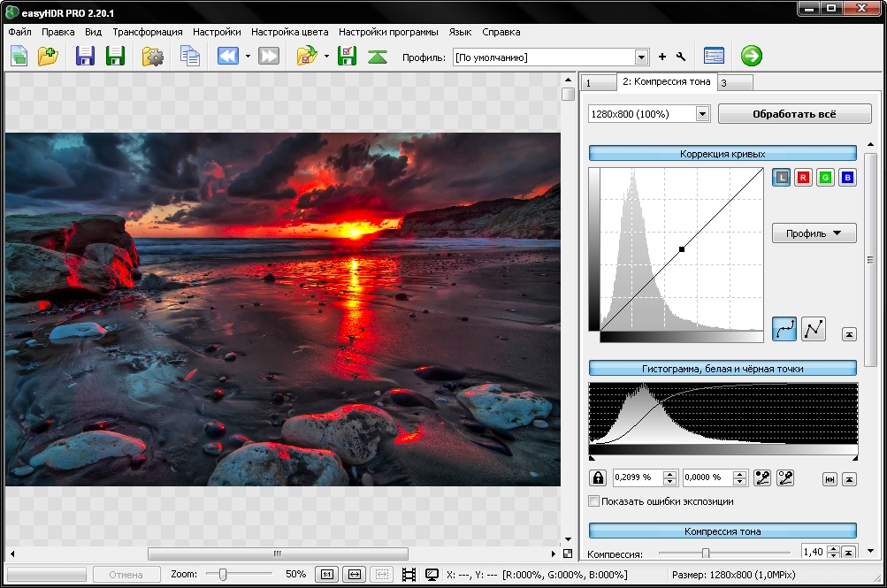The width and height of the screenshot is (887, 588).
Task: Enable the 'Показать ошибки экспозиции' checkbox
Action: pyautogui.click(x=594, y=501)
